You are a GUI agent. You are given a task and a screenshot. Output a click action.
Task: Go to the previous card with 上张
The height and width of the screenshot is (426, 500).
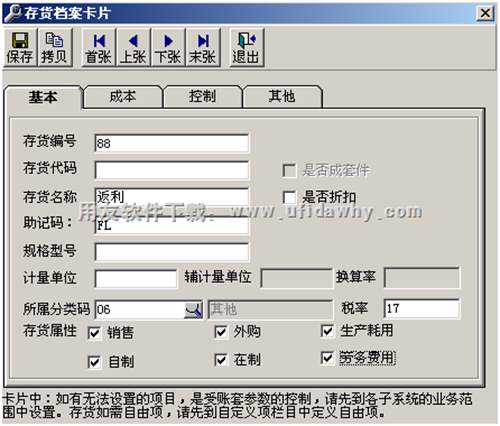[133, 47]
